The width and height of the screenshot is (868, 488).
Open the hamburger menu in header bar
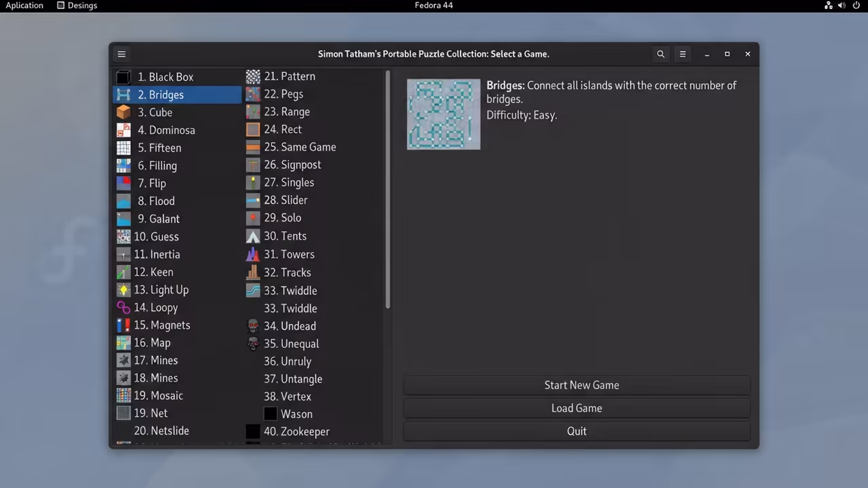pyautogui.click(x=121, y=54)
